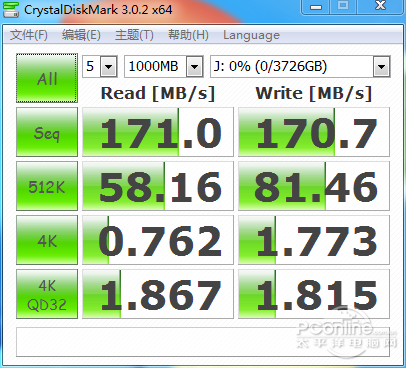Expand the 1000MB test size dropdown
Viewport: 406px width, 368px height.
pos(195,67)
